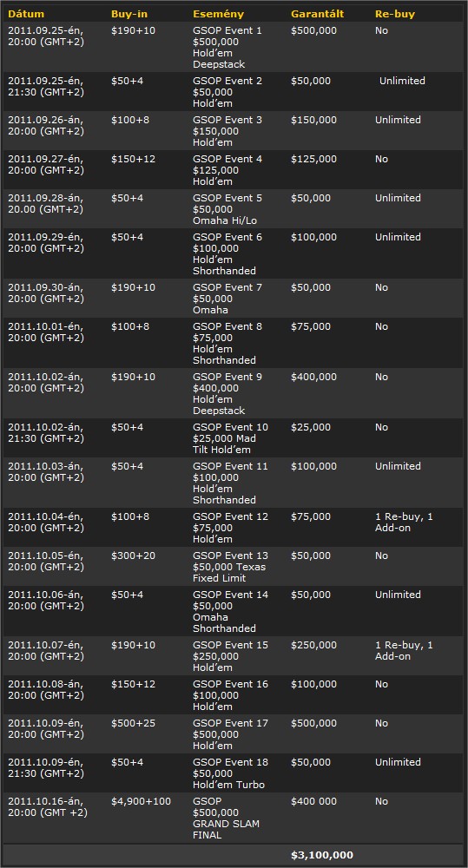
Task: Click the Dátum column header
Action: 26,14
